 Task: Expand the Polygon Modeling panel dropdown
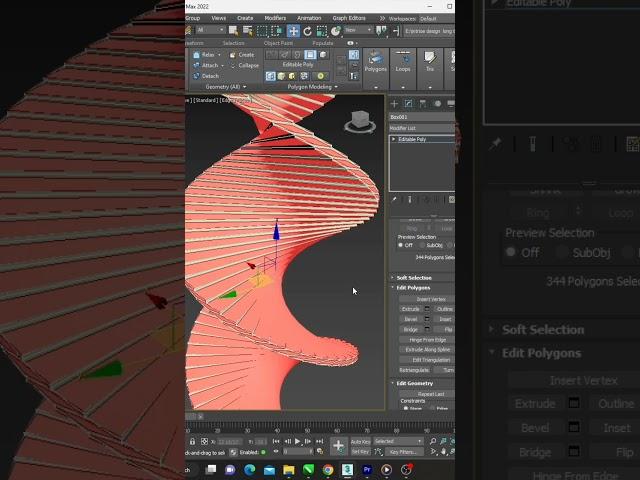point(313,87)
